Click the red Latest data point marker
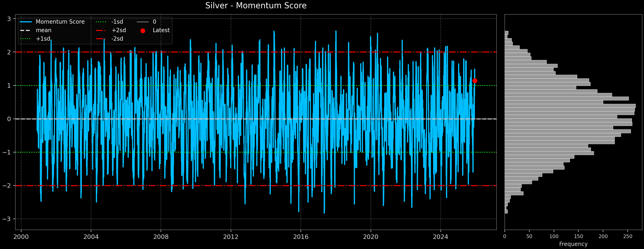This screenshot has width=644, height=249. pyautogui.click(x=475, y=81)
